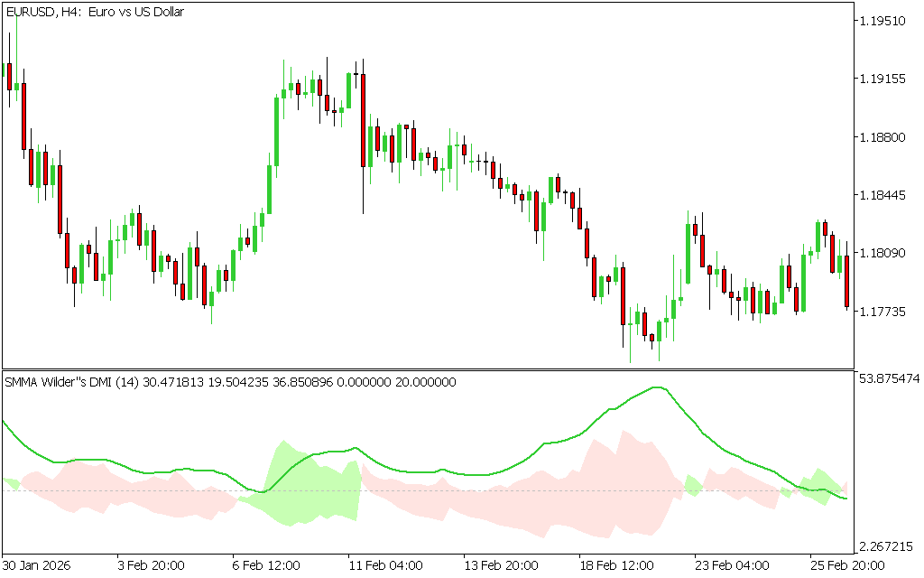Image resolution: width=924 pixels, height=578 pixels.
Task: Click the 1.18445 price axis label
Action: tap(885, 195)
